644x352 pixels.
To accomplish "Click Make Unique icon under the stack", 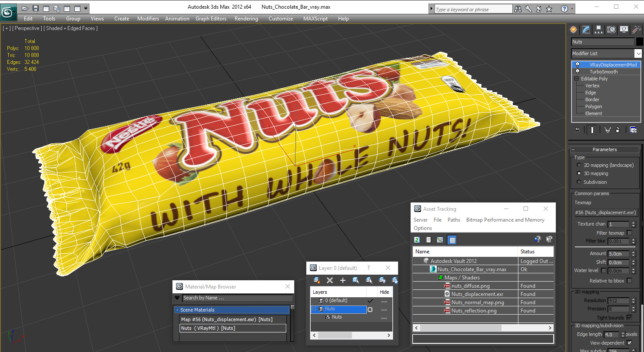I will coord(607,130).
